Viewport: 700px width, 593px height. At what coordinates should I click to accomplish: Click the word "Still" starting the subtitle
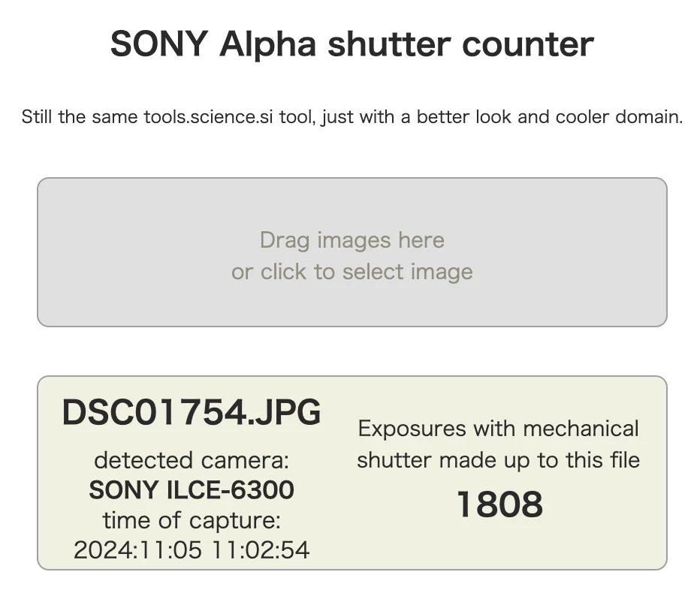coord(37,118)
